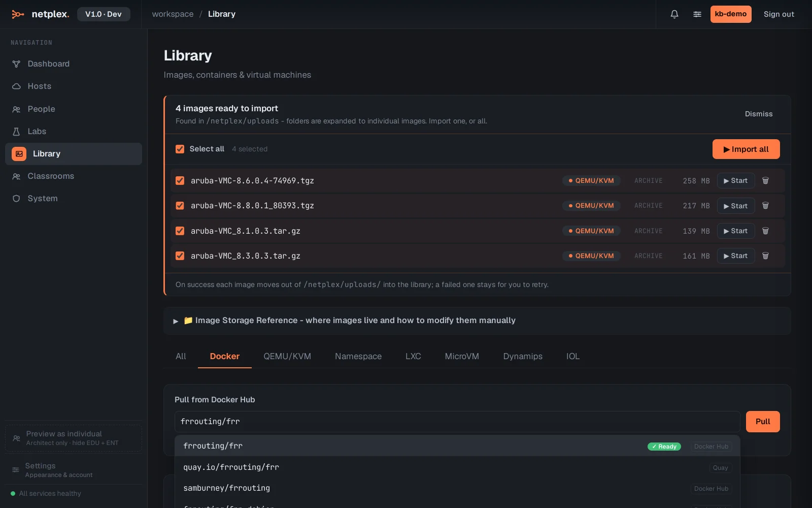Expand the Image Storage Reference section
The image size is (812, 508).
coord(477,321)
